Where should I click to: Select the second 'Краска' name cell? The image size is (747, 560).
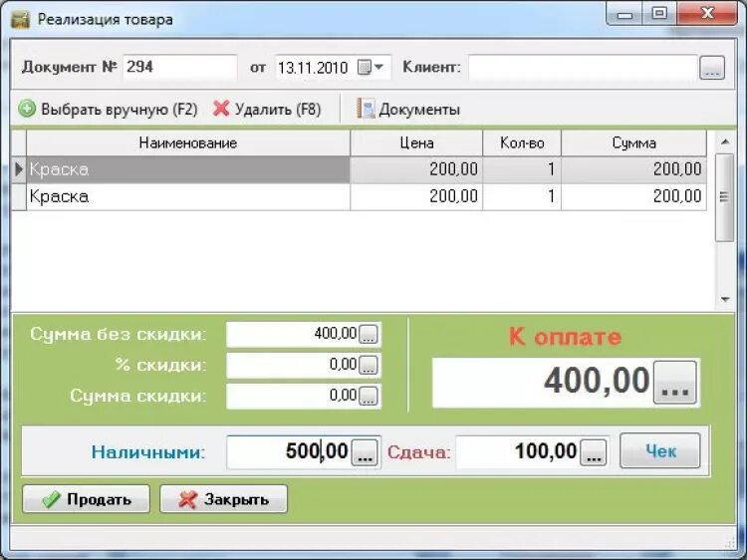point(188,197)
